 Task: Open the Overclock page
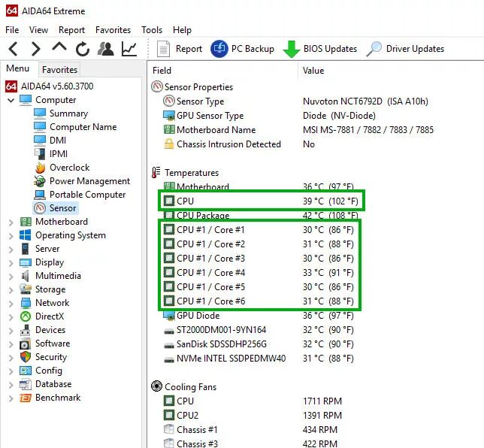click(x=62, y=168)
